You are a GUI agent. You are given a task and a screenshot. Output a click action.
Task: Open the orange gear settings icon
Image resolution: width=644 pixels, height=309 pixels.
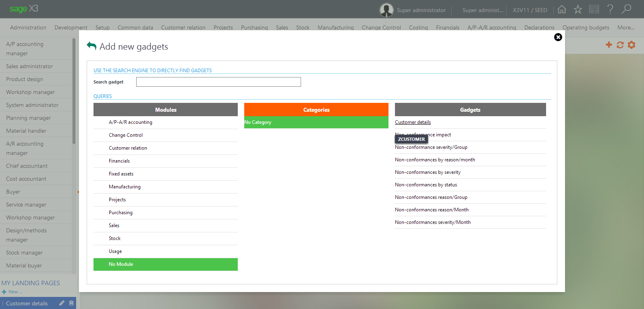pyautogui.click(x=632, y=45)
